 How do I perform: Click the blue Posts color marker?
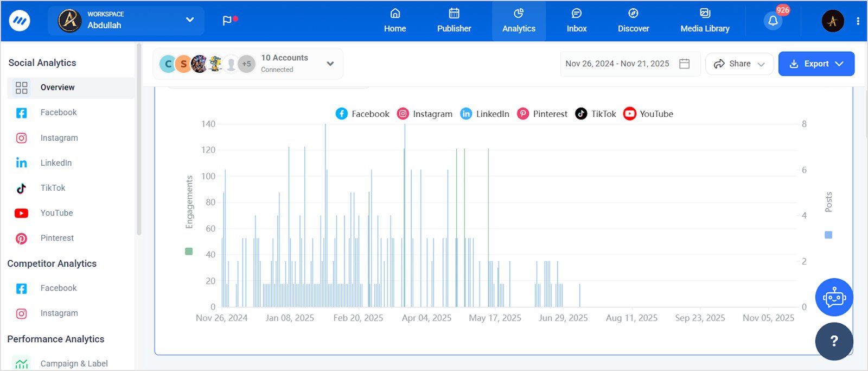(828, 235)
